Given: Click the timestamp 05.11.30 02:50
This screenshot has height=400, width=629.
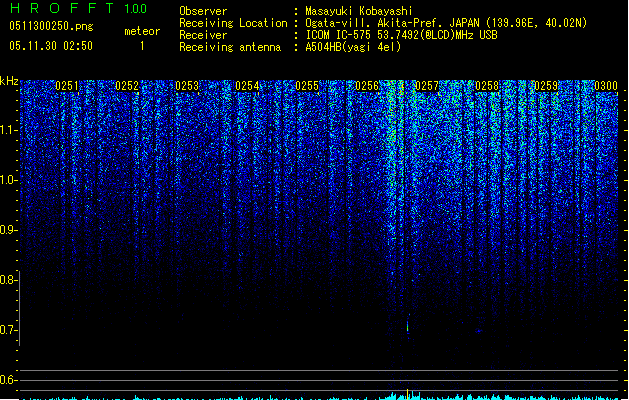Looking at the screenshot, I should (51, 46).
